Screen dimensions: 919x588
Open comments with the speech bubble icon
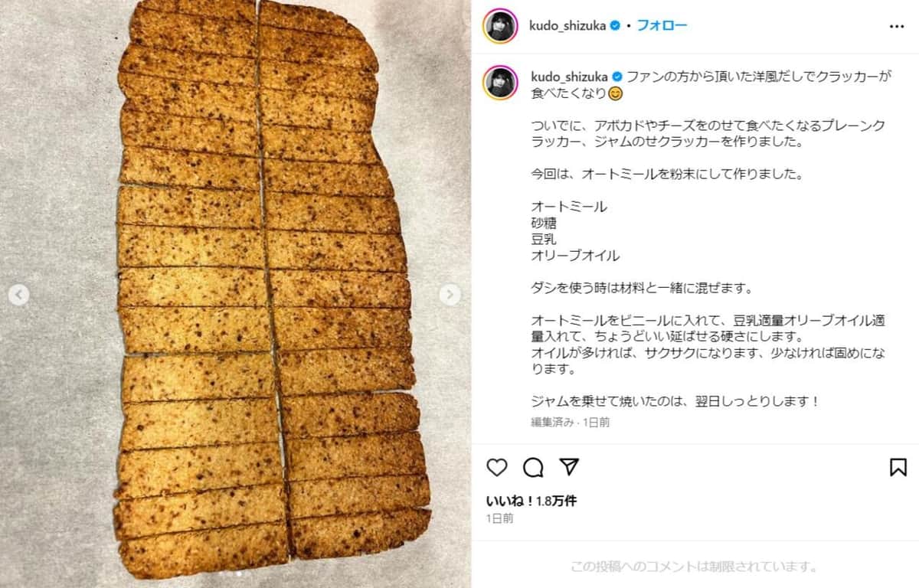(x=533, y=467)
